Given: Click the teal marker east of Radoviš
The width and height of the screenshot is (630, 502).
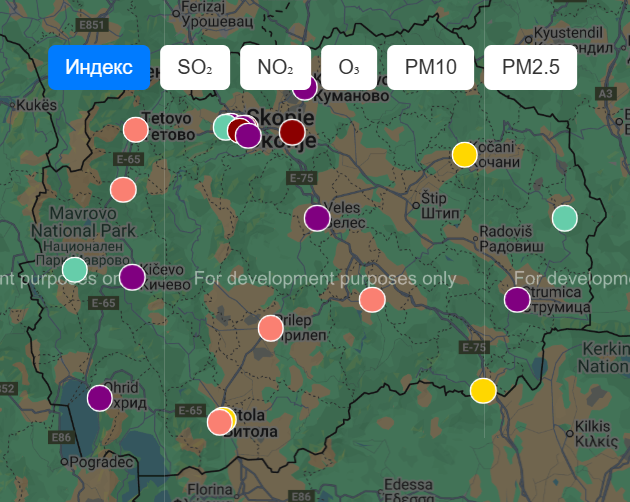Looking at the screenshot, I should click(565, 217).
